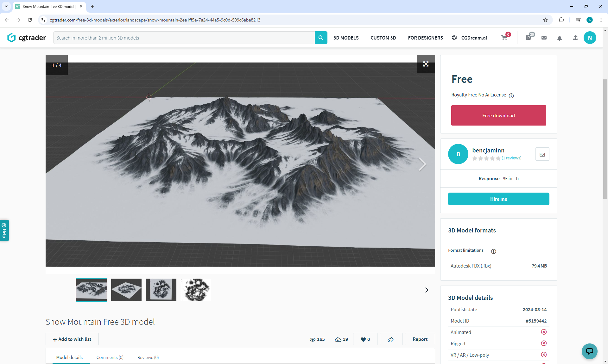
Task: Open the notifications bell
Action: pos(560,38)
